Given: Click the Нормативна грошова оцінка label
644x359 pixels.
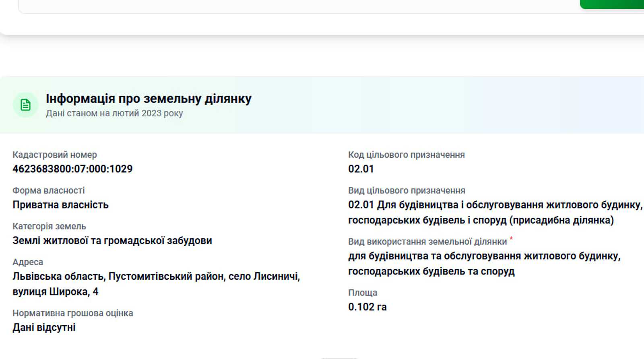Looking at the screenshot, I should pyautogui.click(x=73, y=313).
